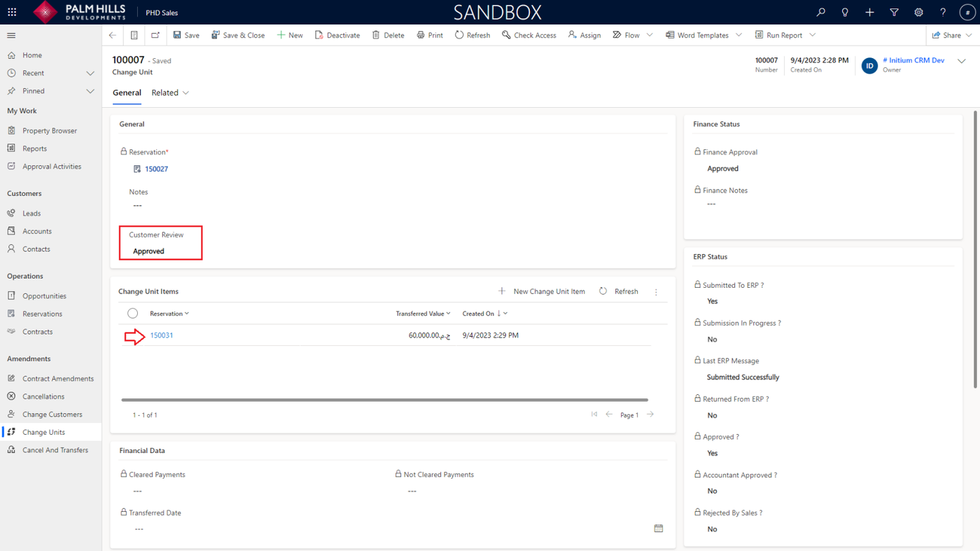Open the user profile avatar in header

967,12
